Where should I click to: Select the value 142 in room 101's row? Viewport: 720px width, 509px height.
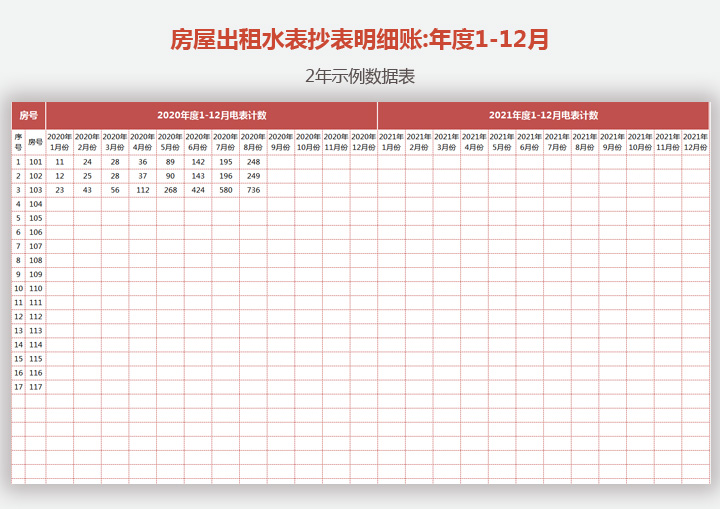click(x=198, y=162)
